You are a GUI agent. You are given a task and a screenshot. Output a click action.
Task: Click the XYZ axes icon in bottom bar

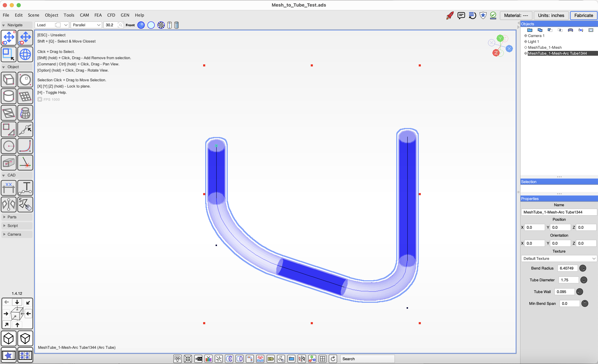pos(312,359)
